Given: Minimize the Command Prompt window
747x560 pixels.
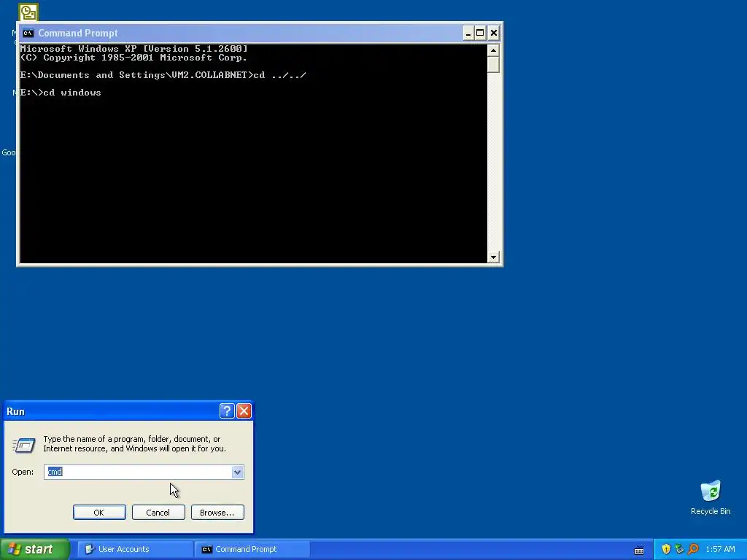Looking at the screenshot, I should tap(468, 33).
